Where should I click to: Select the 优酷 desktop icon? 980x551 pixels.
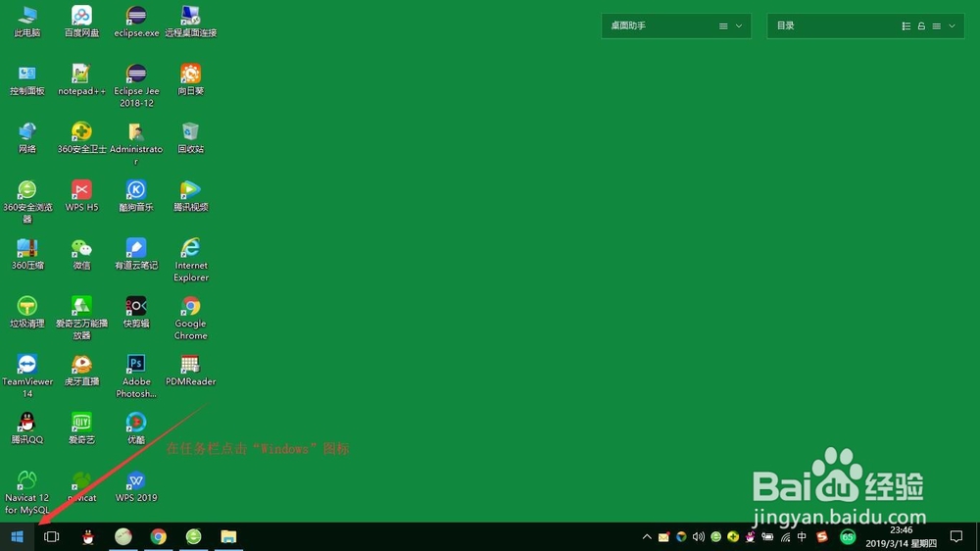point(136,428)
